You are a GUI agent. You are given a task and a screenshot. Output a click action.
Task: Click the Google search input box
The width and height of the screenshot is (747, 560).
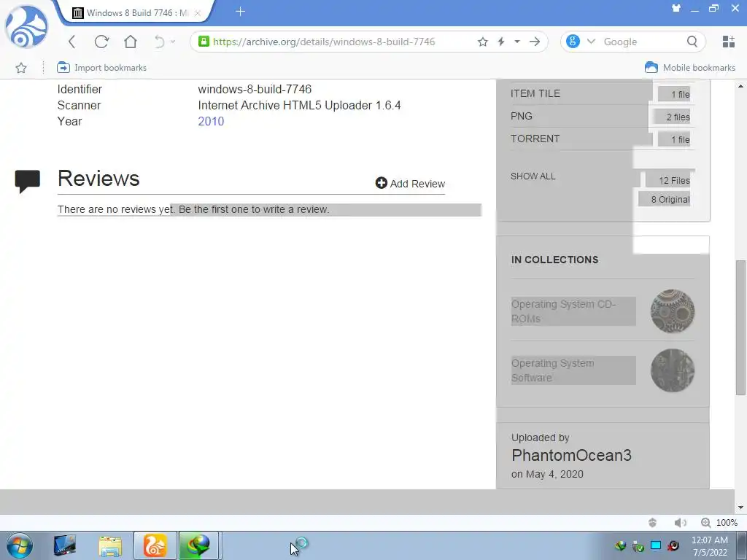(642, 42)
